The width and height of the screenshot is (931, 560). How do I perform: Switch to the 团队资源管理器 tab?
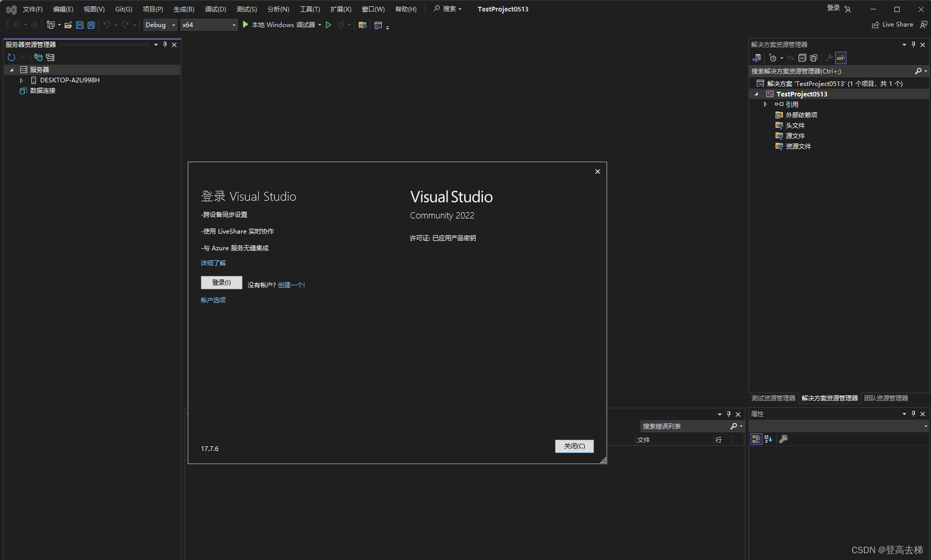coord(886,398)
